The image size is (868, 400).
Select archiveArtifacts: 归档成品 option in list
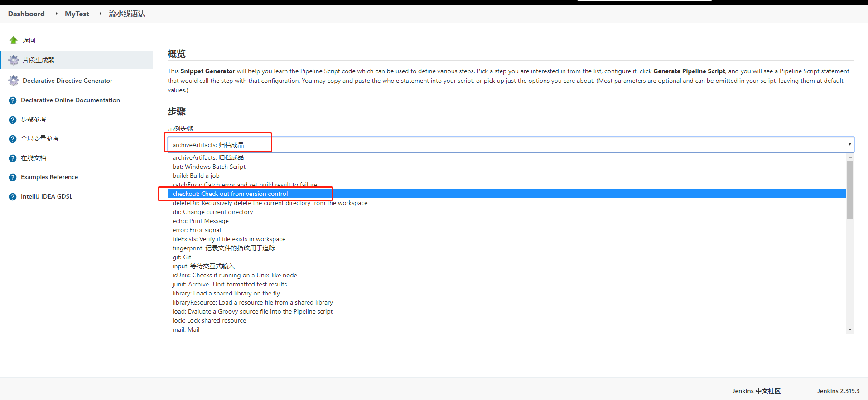(x=507, y=157)
